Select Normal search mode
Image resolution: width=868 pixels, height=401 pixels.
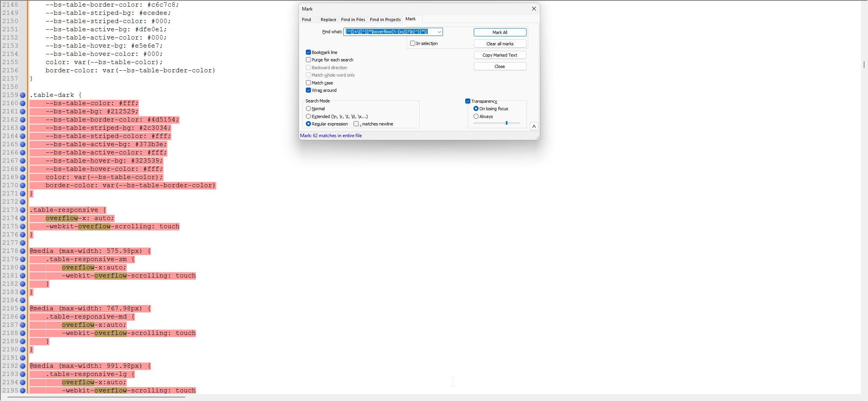[x=308, y=109]
